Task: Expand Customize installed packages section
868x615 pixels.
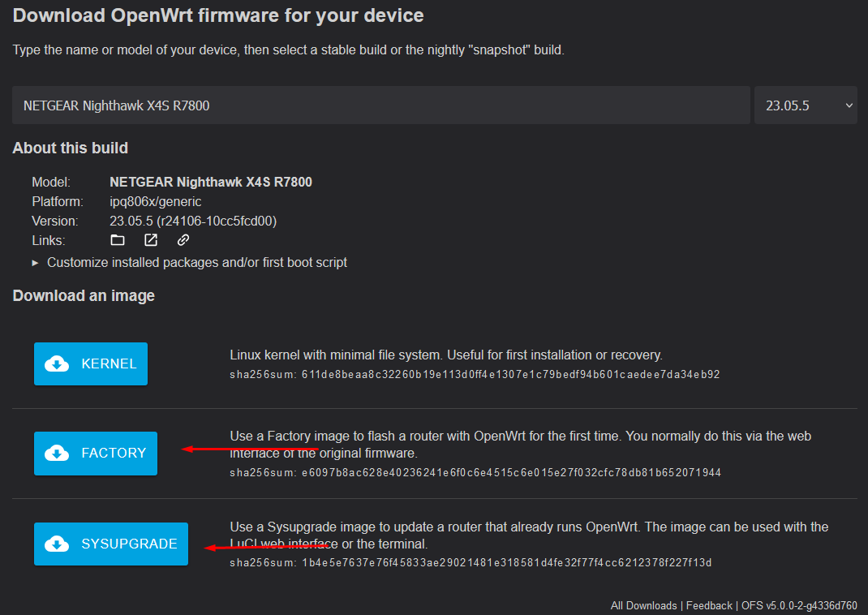Action: pyautogui.click(x=189, y=262)
